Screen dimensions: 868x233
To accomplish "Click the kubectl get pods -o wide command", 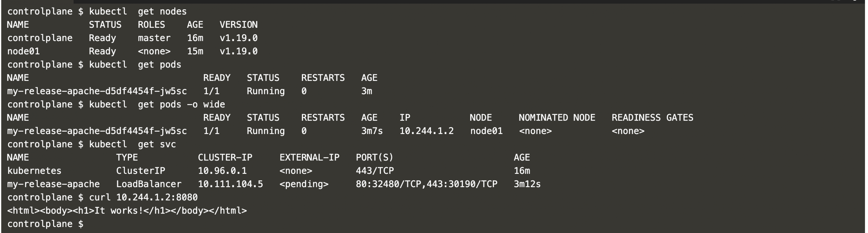I will click(x=157, y=105).
